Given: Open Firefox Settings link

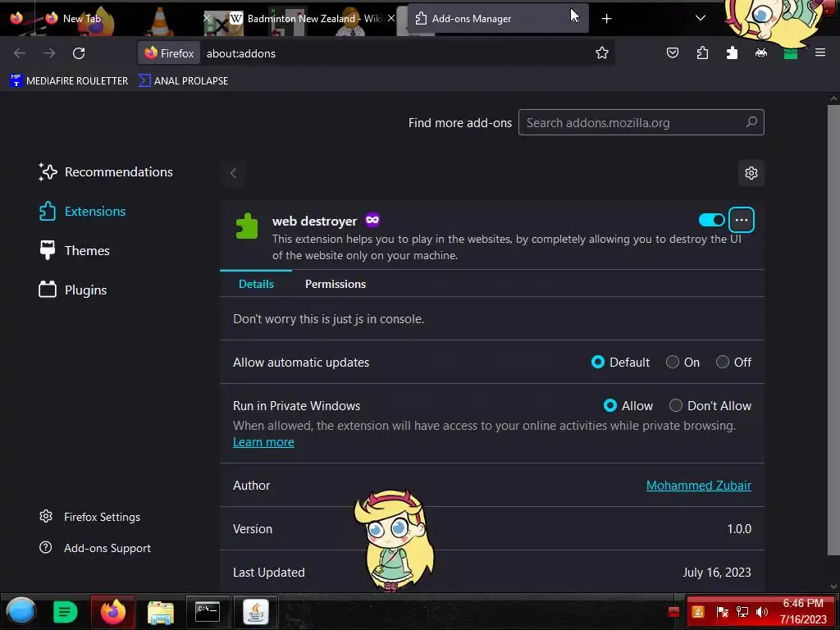Looking at the screenshot, I should click(x=90, y=517).
